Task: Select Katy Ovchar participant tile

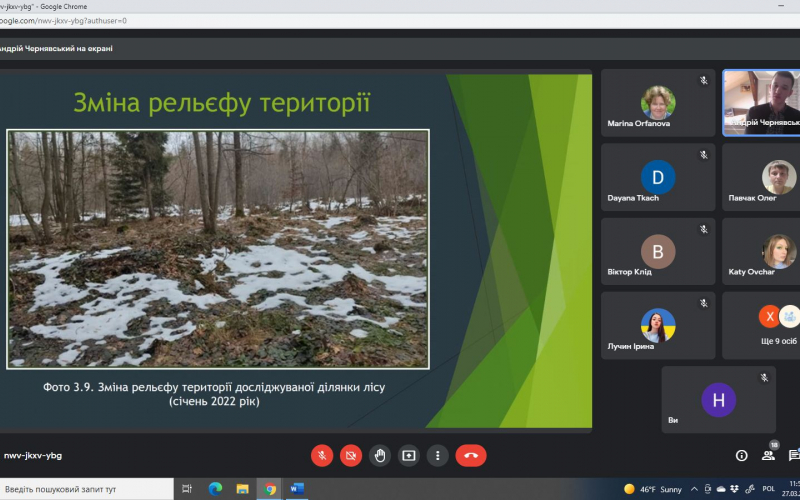Action: [x=761, y=252]
